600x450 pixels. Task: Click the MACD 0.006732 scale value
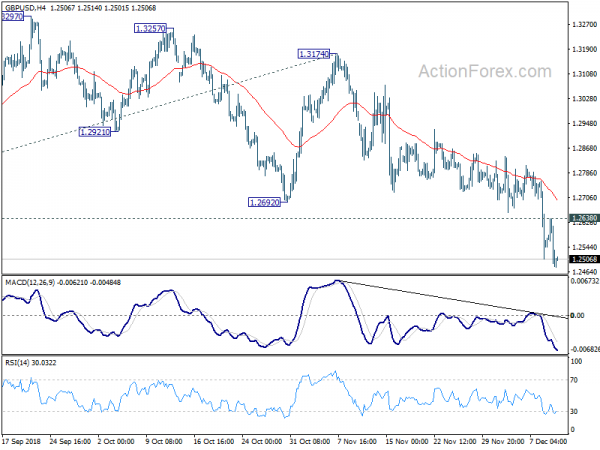pyautogui.click(x=581, y=283)
